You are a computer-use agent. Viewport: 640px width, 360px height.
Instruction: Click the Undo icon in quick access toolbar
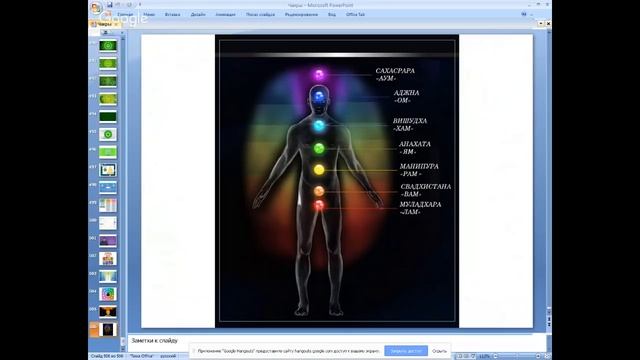[x=118, y=5]
